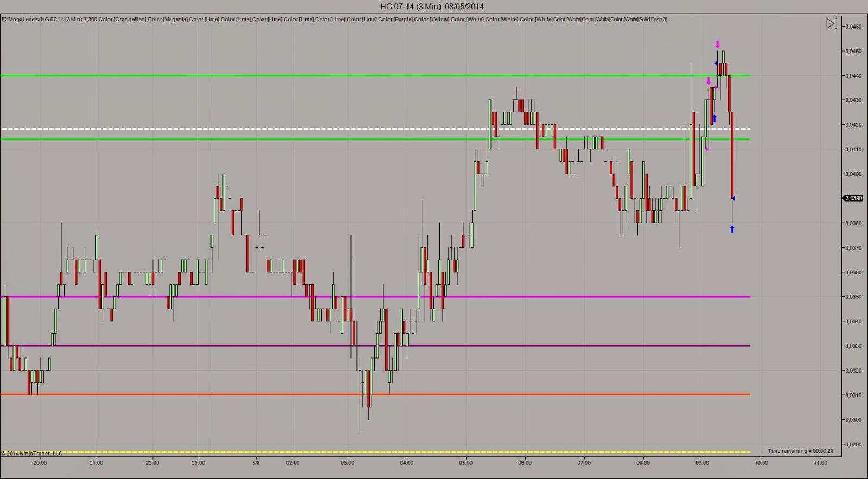The image size is (868, 479).
Task: Click the 3,0290 price axis label
Action: click(854, 444)
